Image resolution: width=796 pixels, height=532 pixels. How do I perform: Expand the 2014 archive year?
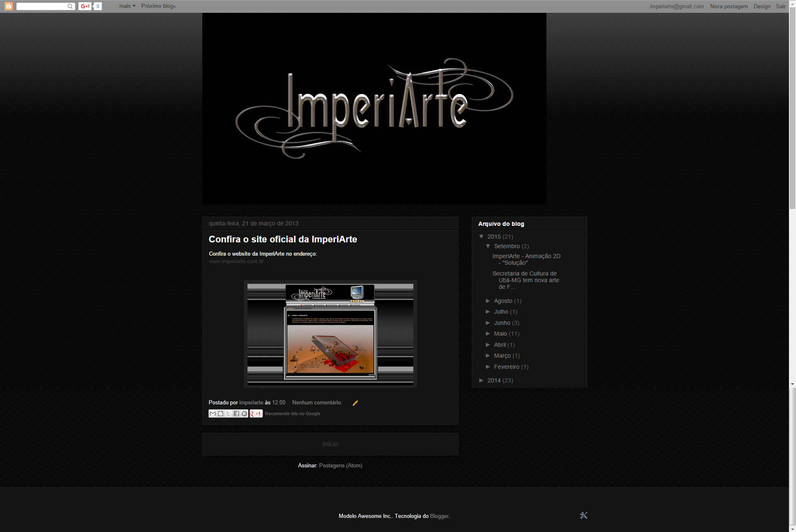pyautogui.click(x=481, y=380)
